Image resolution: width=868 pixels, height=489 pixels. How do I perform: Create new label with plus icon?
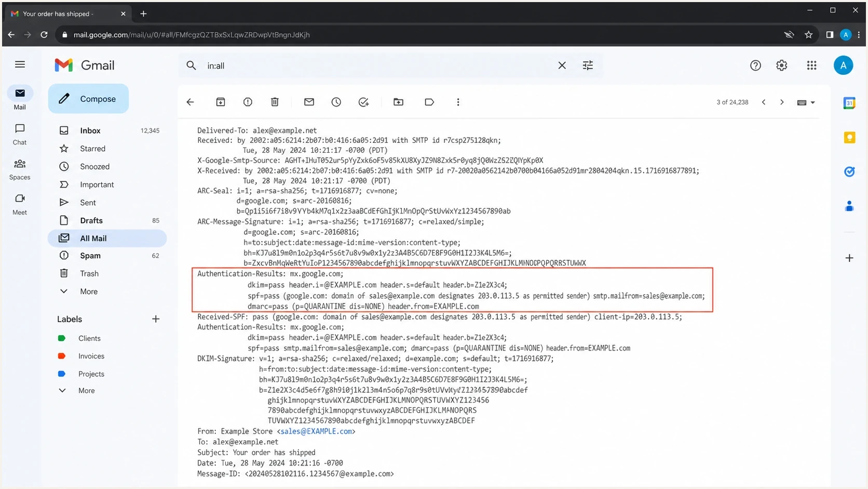(x=156, y=319)
